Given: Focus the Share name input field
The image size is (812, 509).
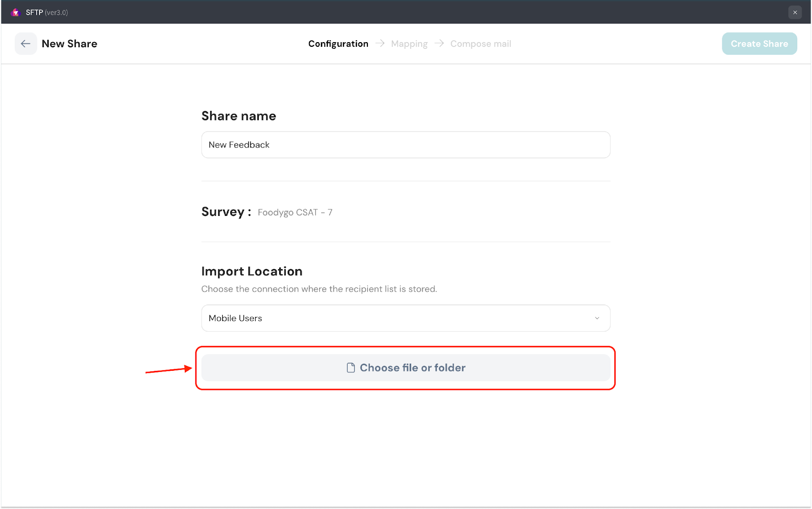Looking at the screenshot, I should pos(406,145).
